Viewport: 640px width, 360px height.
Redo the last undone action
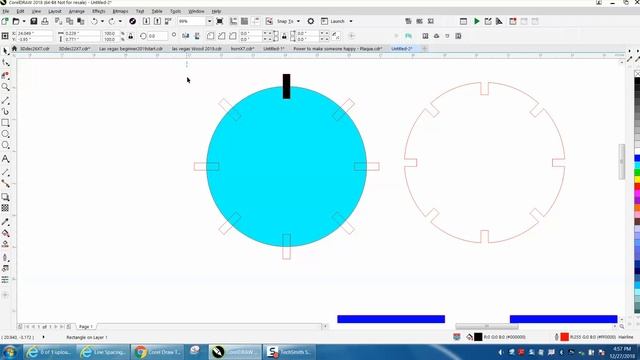coord(112,21)
